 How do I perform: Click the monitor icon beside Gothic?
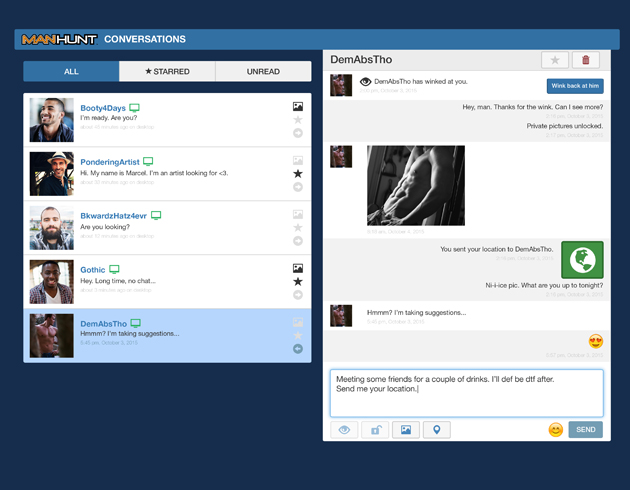[x=115, y=269]
